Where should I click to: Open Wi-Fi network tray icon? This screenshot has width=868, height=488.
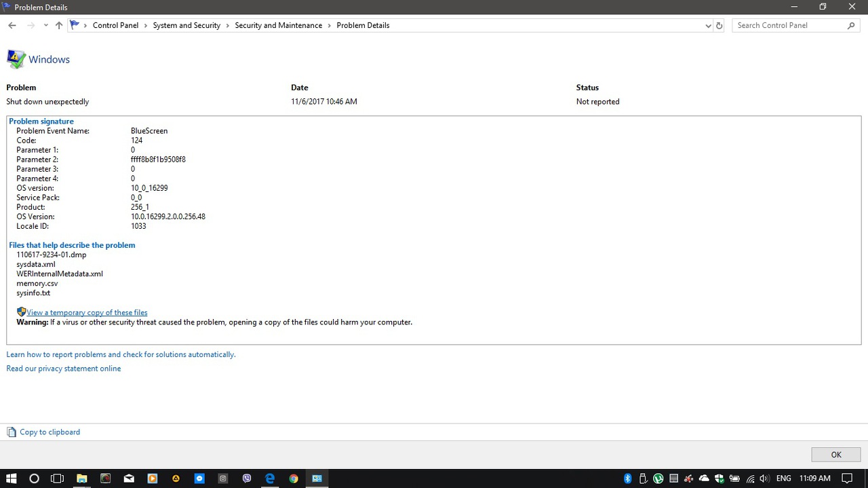pos(750,478)
